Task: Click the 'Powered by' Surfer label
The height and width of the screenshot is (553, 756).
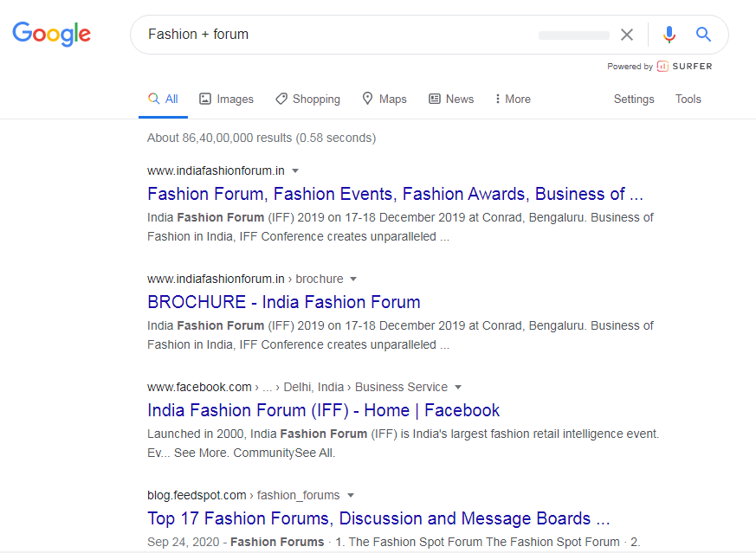Action: coord(630,67)
